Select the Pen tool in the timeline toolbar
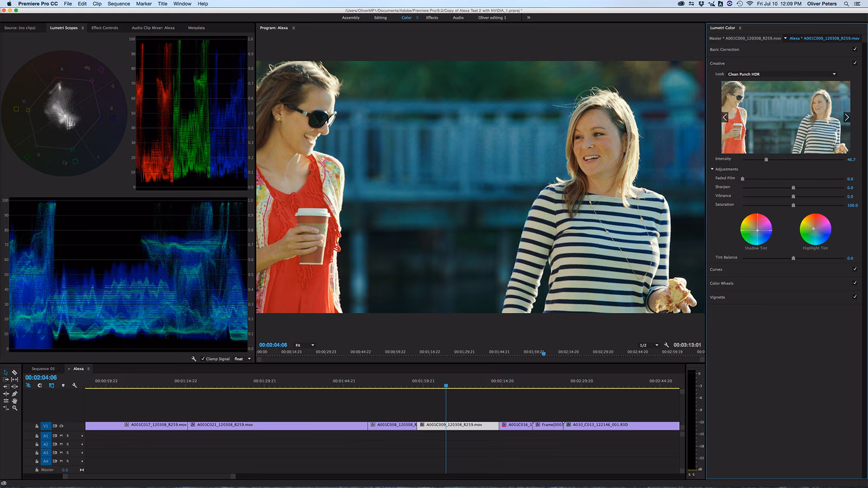This screenshot has height=488, width=868. tap(14, 394)
